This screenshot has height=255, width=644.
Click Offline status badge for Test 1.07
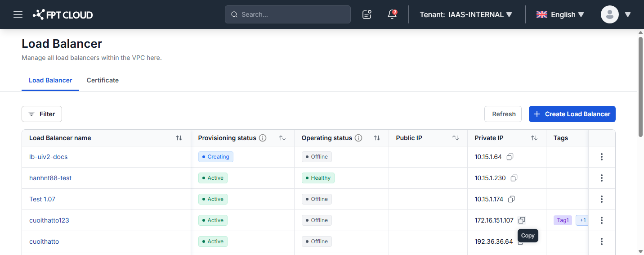tap(317, 199)
